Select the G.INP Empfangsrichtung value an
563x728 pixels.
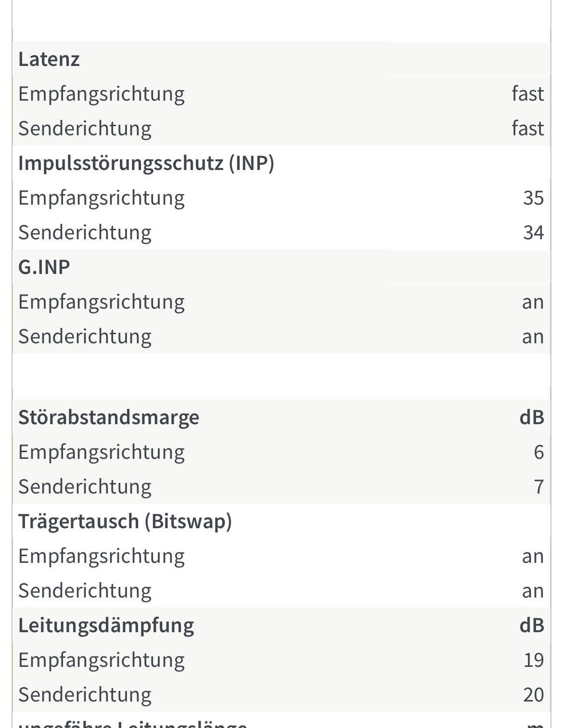click(x=533, y=302)
